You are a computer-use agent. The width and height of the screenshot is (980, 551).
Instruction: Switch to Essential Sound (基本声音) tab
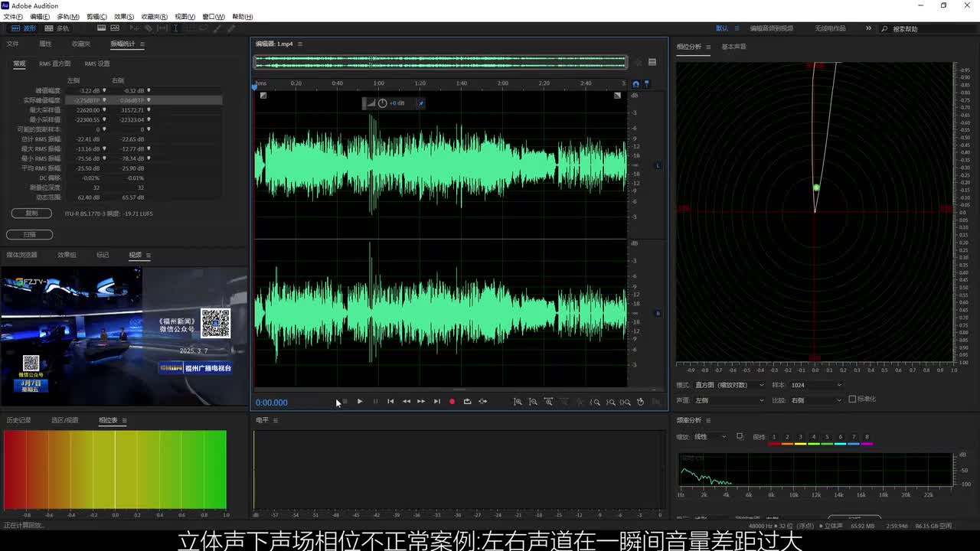pyautogui.click(x=733, y=47)
